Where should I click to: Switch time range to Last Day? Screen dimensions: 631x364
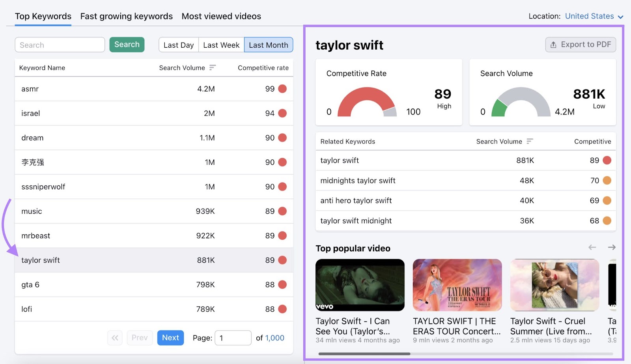(x=178, y=45)
